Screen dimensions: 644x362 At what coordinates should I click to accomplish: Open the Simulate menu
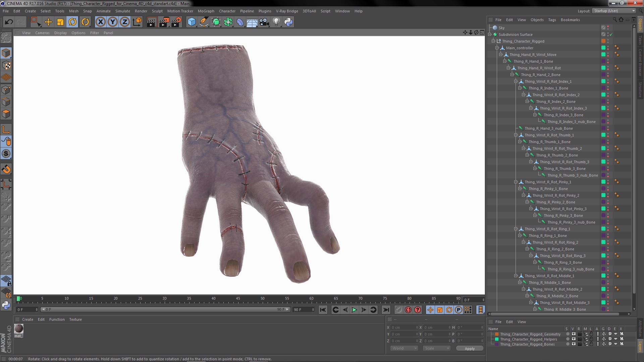click(123, 11)
